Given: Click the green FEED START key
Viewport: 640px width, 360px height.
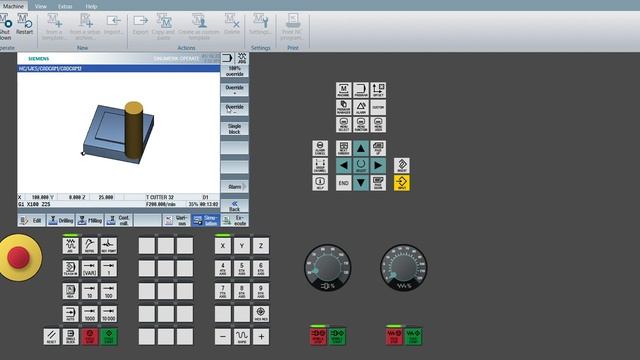Looking at the screenshot, I should pos(413,336).
